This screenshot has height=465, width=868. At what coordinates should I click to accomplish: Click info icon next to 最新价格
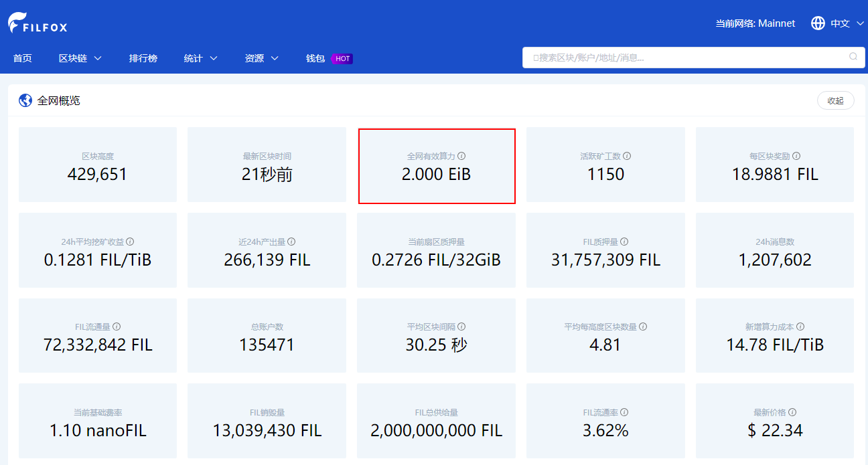tap(792, 412)
